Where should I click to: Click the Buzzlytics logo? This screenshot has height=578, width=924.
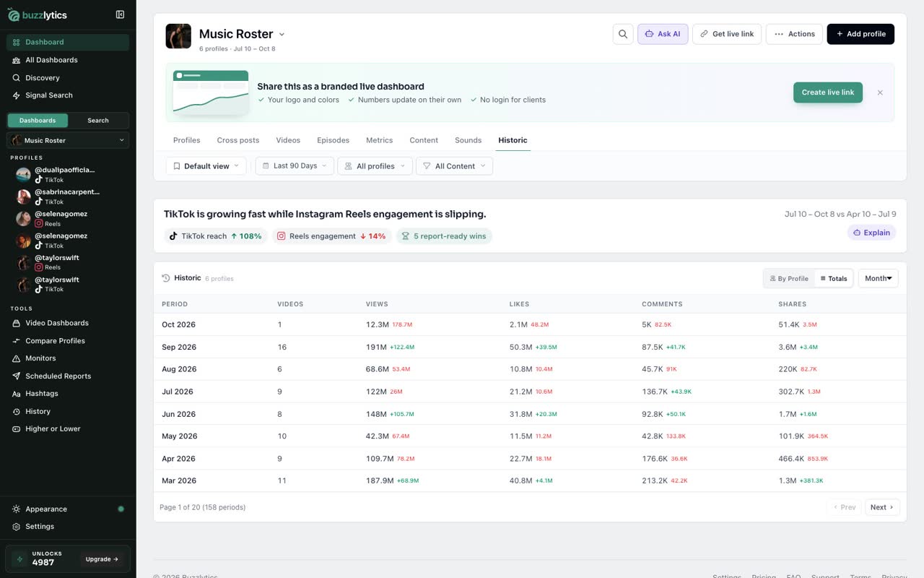coord(38,14)
